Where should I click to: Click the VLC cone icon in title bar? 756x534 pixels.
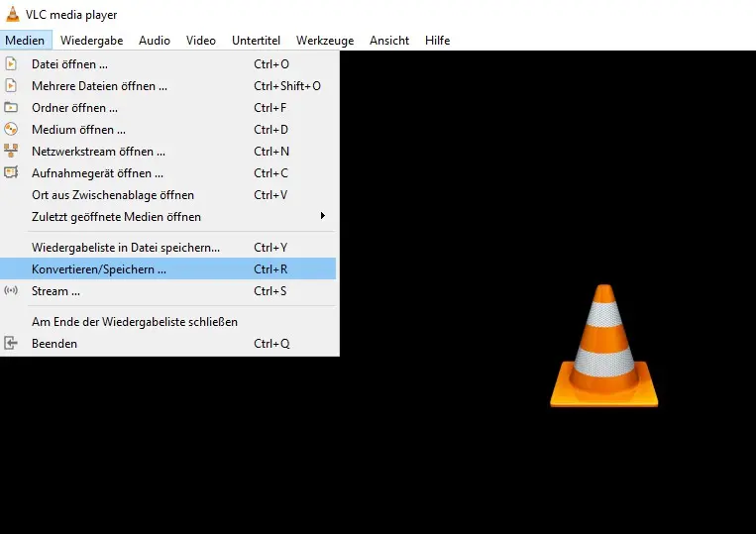(x=12, y=14)
